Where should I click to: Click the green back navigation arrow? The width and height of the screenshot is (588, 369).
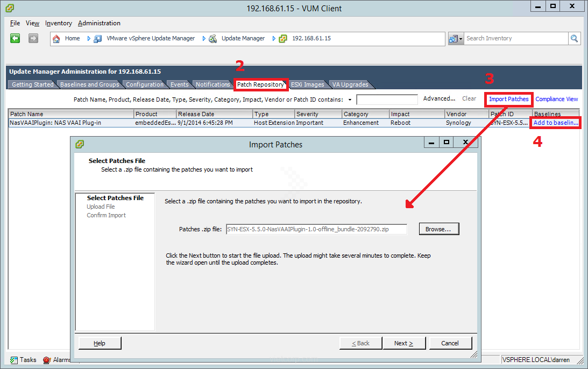[15, 38]
